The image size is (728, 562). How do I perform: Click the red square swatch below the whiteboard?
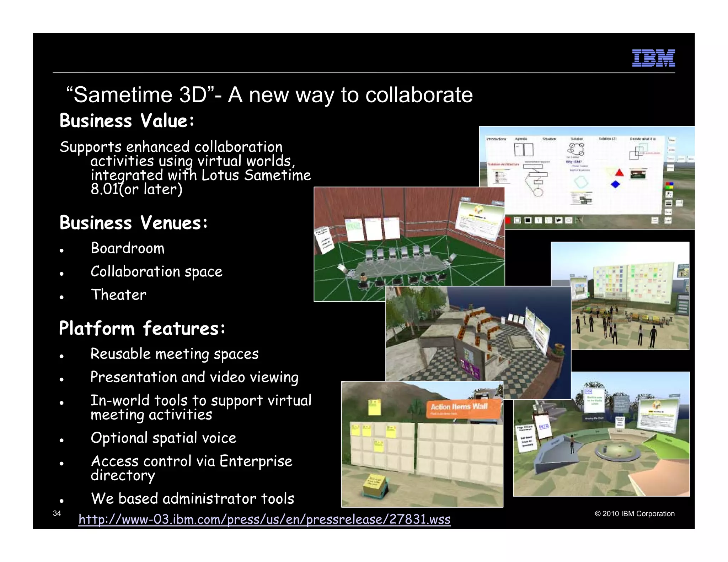coord(508,220)
